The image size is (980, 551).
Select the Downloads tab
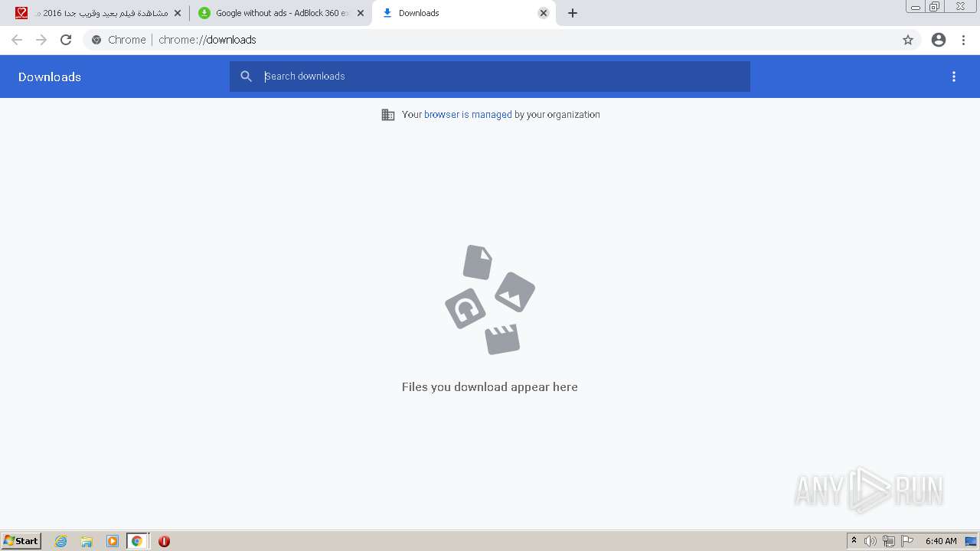464,13
